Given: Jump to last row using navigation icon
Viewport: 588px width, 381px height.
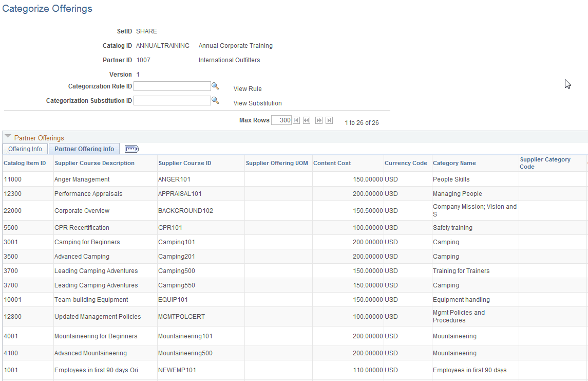Looking at the screenshot, I should coord(329,120).
